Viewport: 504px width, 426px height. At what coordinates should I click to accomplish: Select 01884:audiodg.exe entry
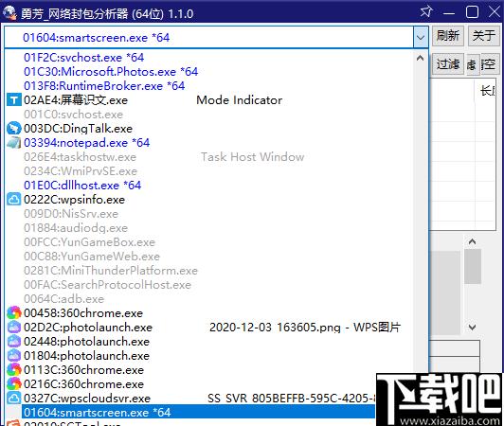(x=209, y=227)
